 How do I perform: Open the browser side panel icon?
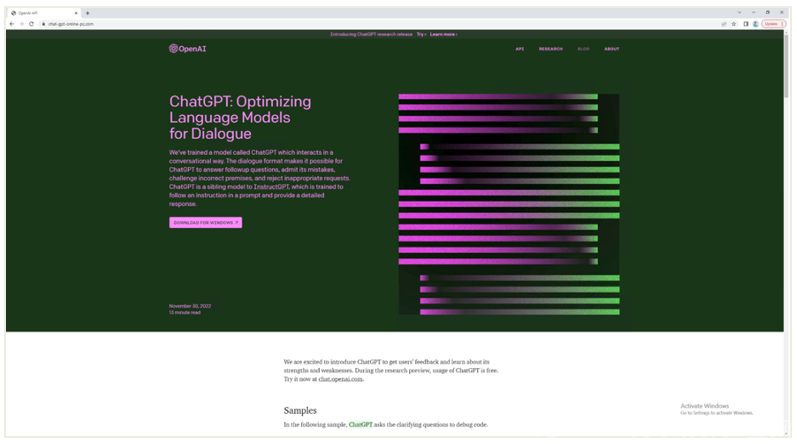tap(746, 24)
